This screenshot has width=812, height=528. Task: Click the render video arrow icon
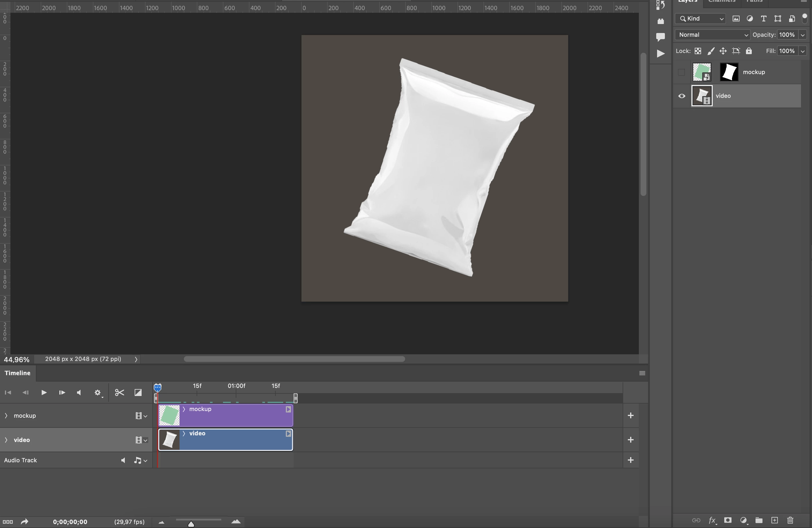[x=24, y=522]
